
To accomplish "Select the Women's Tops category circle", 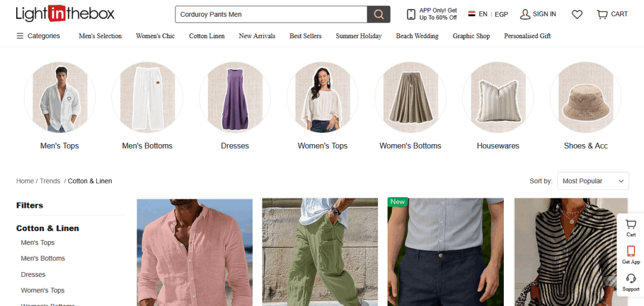I will (323, 98).
